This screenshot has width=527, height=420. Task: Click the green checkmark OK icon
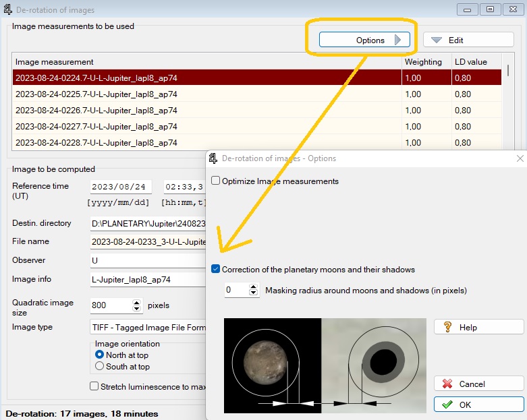pyautogui.click(x=447, y=404)
